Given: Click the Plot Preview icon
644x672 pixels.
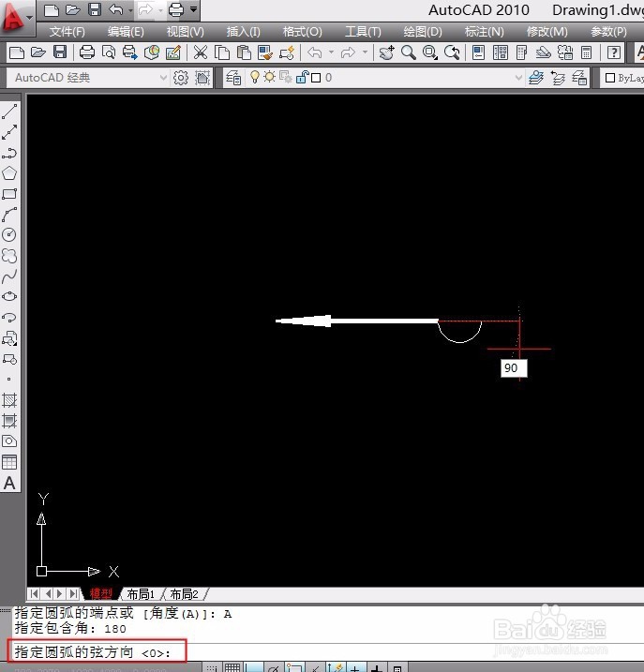Looking at the screenshot, I should coord(109,52).
